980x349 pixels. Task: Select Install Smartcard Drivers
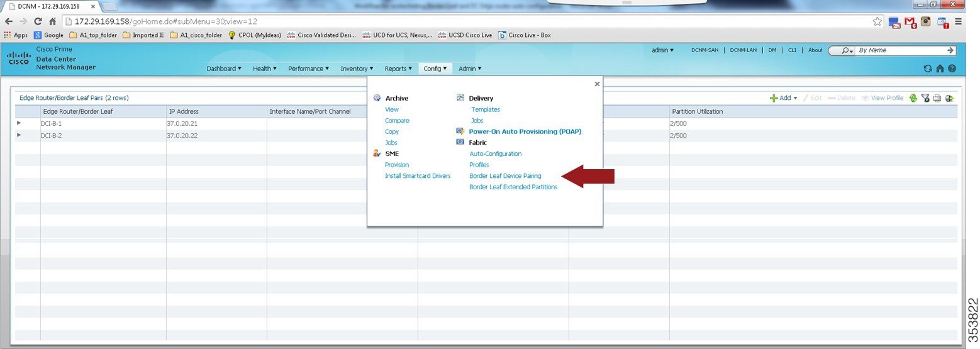(418, 176)
